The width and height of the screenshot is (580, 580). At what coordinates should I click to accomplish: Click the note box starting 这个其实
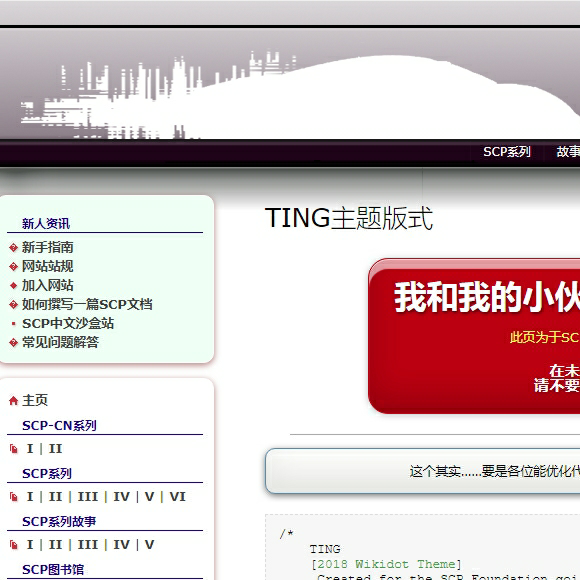click(422, 471)
